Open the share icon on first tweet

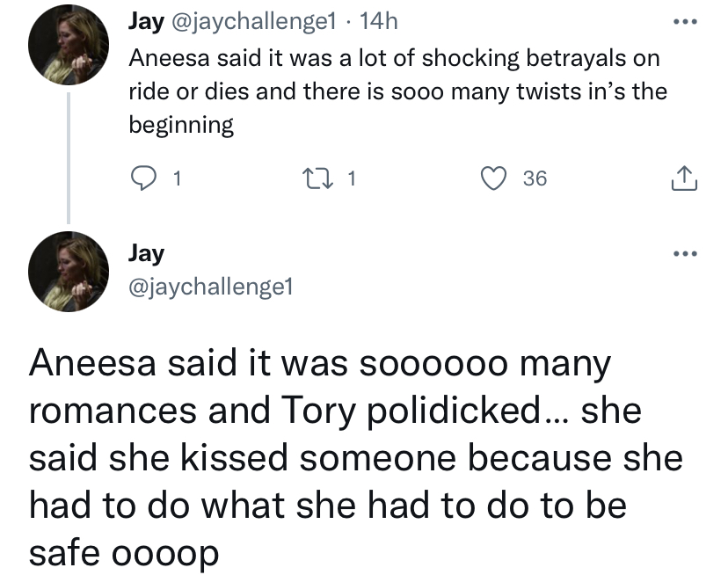(684, 178)
